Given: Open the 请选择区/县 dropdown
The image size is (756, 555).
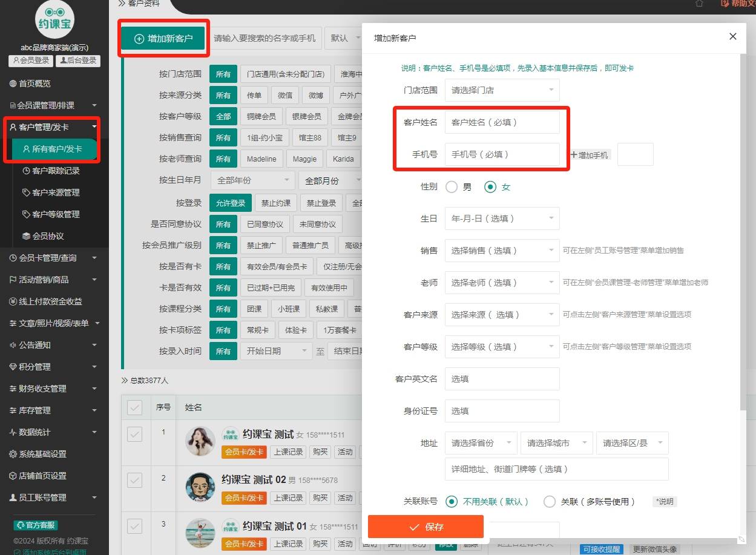Looking at the screenshot, I should tap(632, 443).
